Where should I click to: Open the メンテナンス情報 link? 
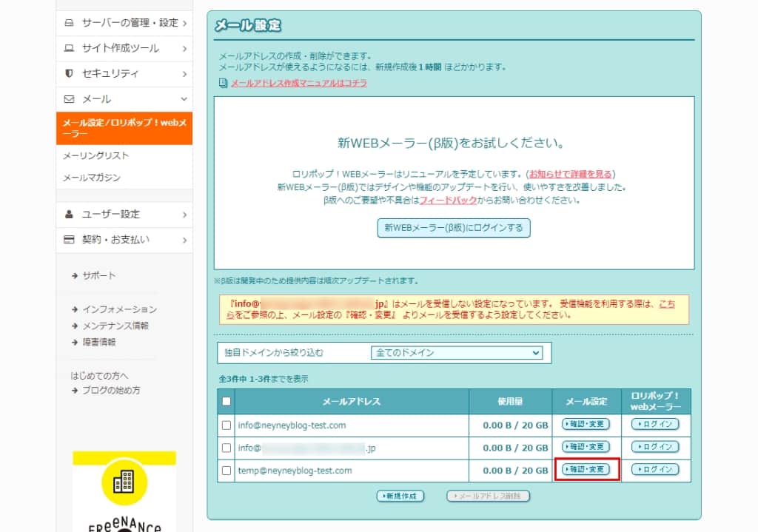pyautogui.click(x=115, y=326)
